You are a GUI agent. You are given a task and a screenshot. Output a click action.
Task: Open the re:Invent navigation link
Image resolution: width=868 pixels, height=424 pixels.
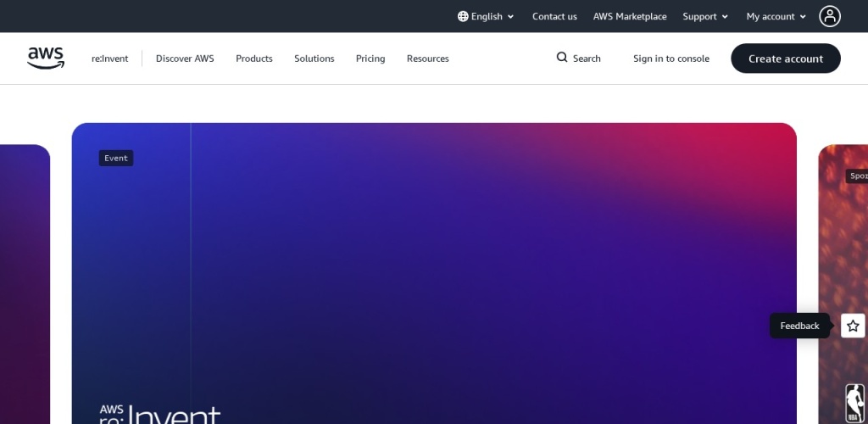click(x=110, y=59)
